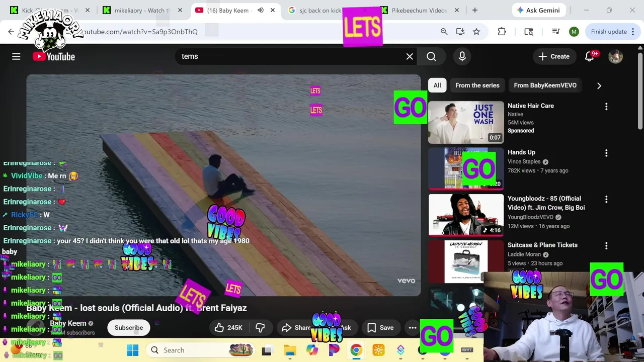Bookmark this page with the star

coord(476,32)
